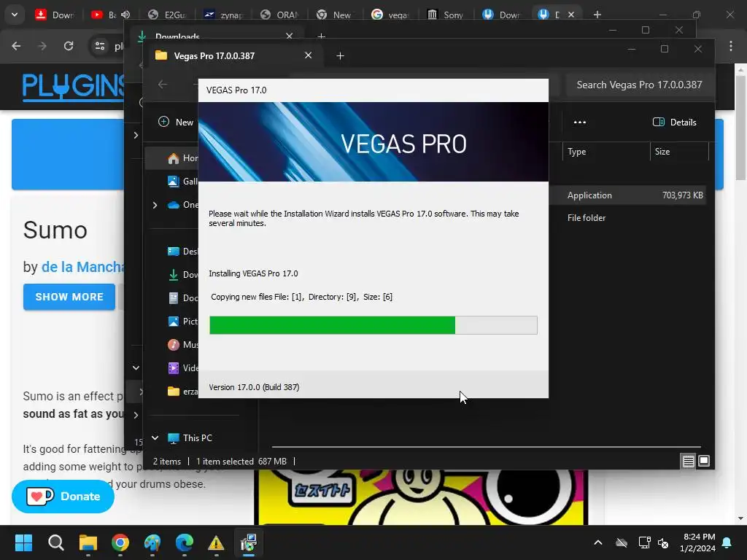
Task: Add new Explorer tab in Vegas Pro window
Action: click(340, 56)
